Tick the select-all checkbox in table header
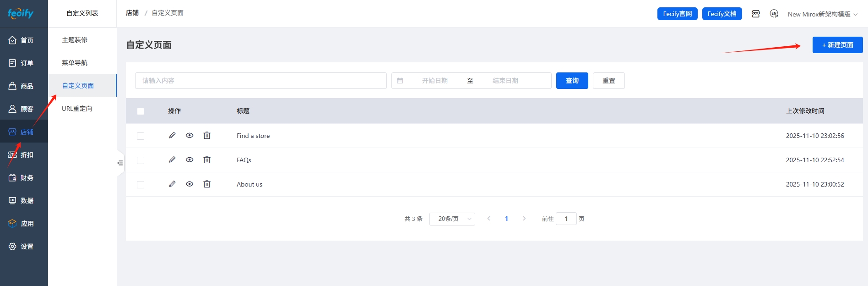 click(141, 111)
